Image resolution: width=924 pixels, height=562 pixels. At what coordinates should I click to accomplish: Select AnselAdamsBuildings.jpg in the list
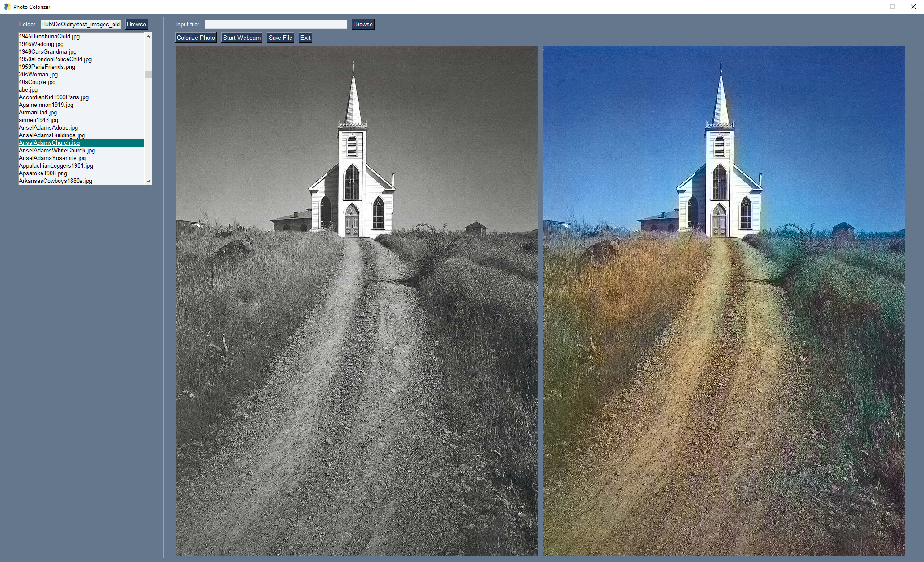coord(81,135)
